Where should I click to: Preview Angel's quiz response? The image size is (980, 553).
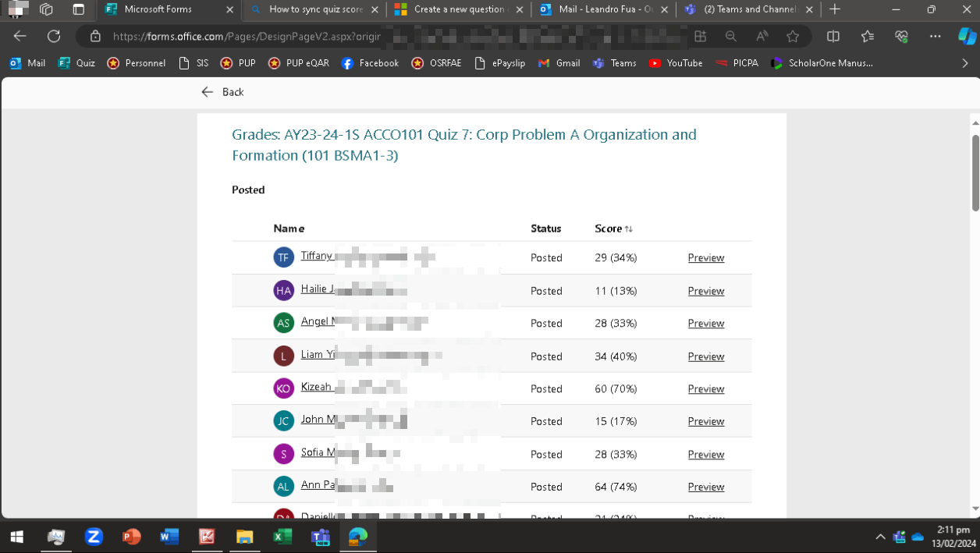[706, 324]
